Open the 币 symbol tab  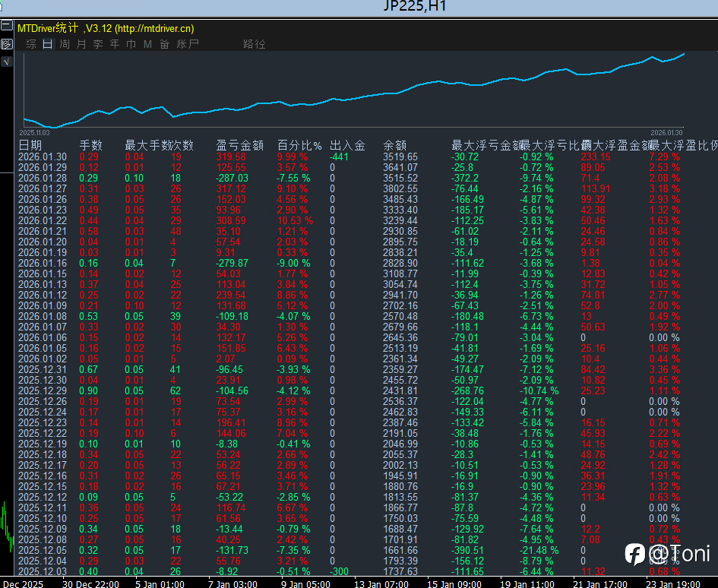131,44
